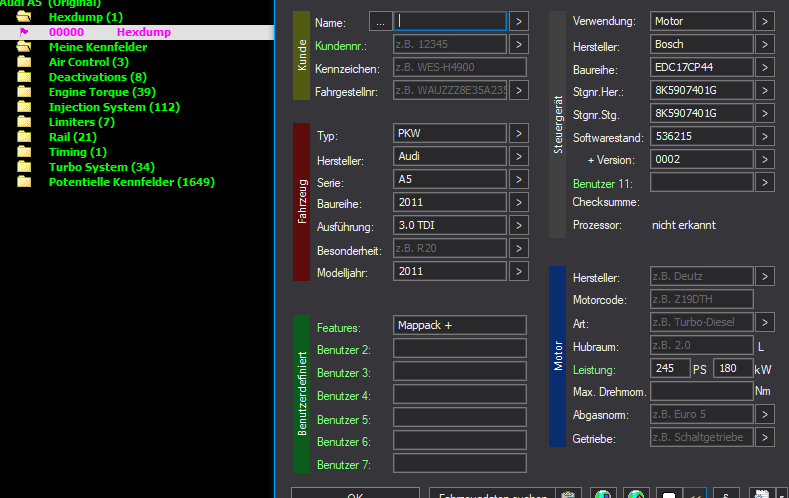Click the Air Control (3) folder icon
The width and height of the screenshot is (789, 498).
coord(24,62)
